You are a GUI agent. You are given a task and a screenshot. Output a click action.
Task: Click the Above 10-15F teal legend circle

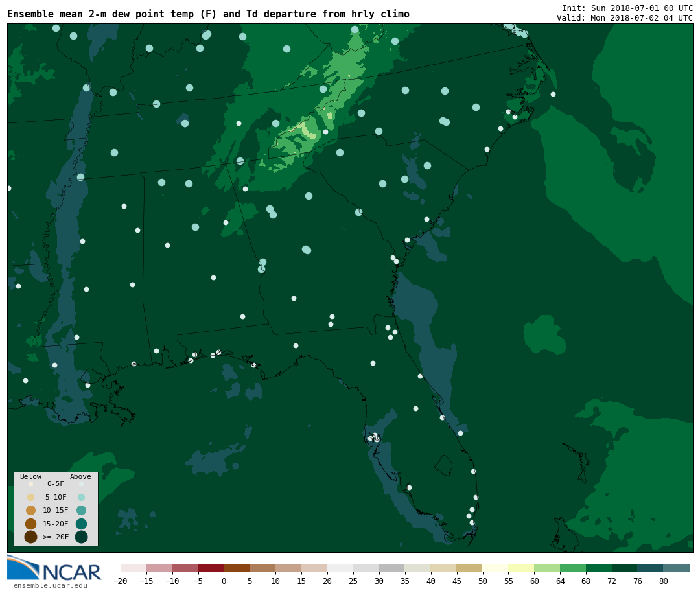pos(81,510)
